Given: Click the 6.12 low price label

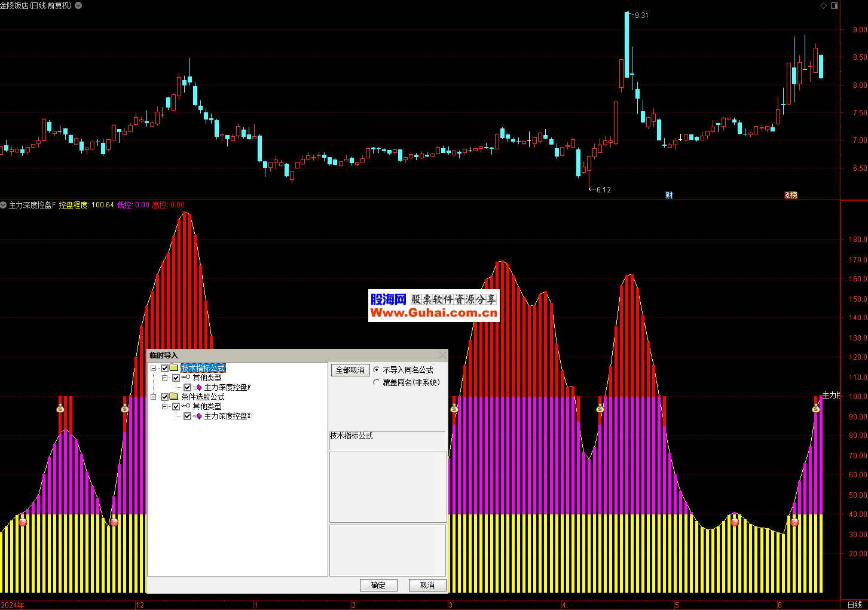Looking at the screenshot, I should coord(604,190).
